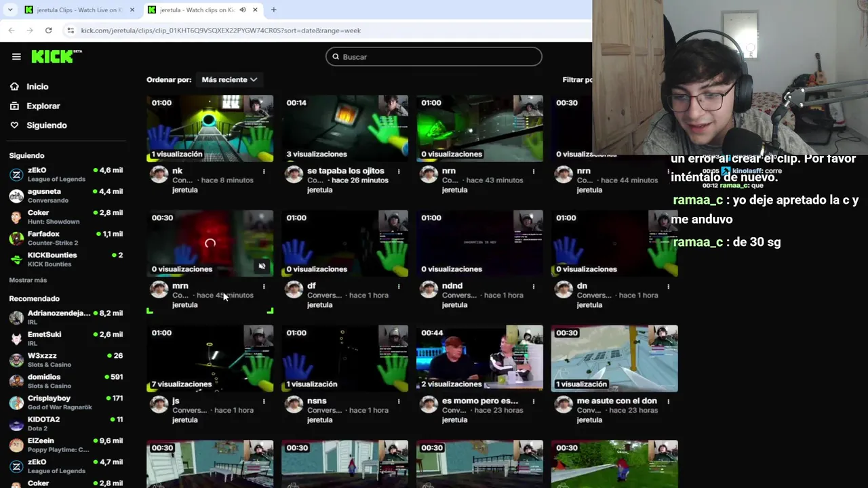Open options menu for clip ndnd
The height and width of the screenshot is (488, 868).
pyautogui.click(x=534, y=287)
